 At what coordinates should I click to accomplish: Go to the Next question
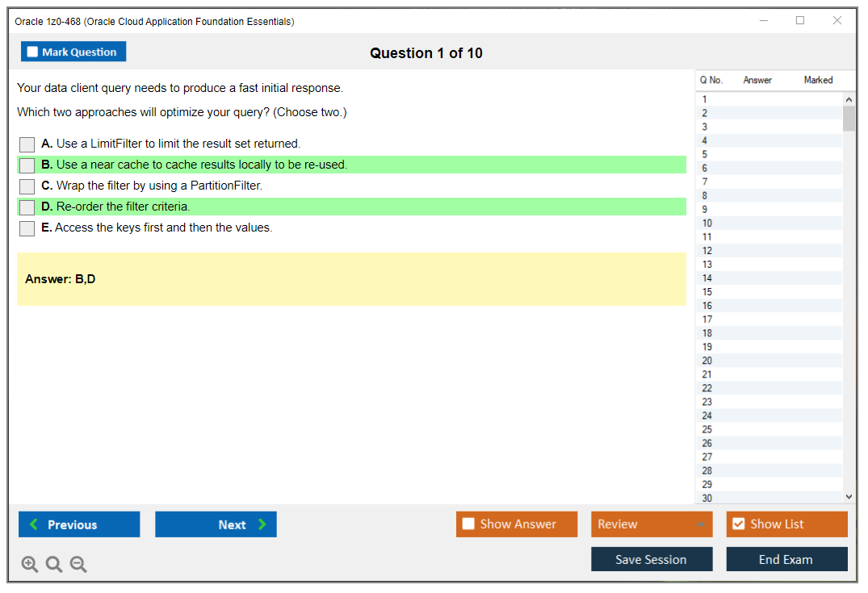click(216, 524)
